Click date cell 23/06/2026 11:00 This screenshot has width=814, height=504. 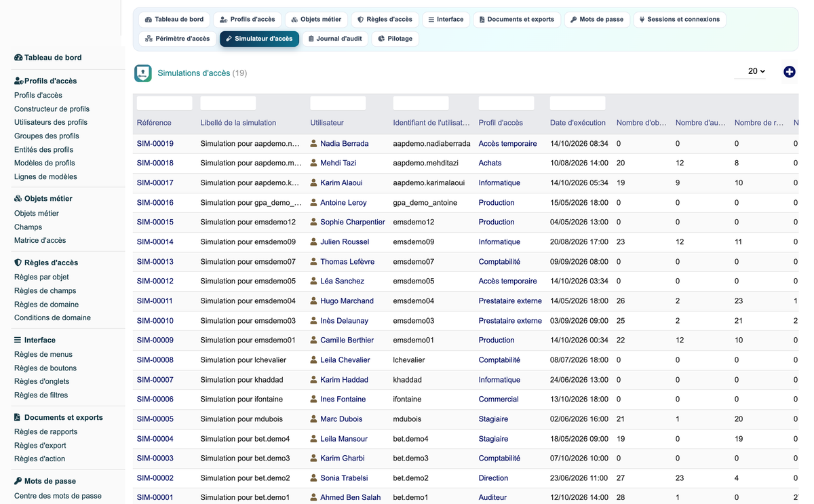tap(579, 478)
